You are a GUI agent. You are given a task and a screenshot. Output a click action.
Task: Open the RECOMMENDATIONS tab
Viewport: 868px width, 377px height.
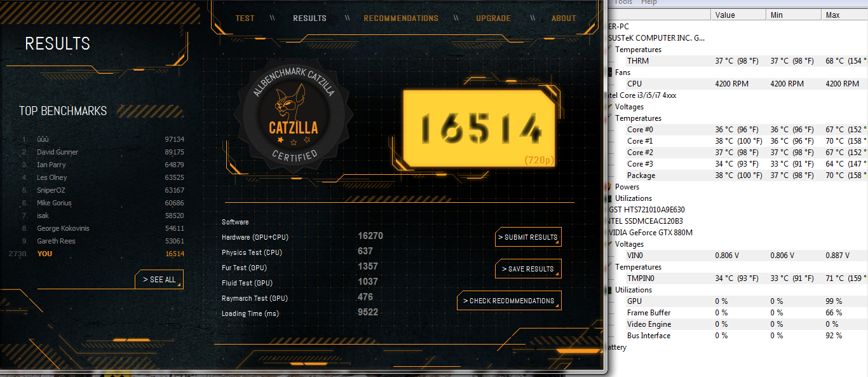click(401, 18)
